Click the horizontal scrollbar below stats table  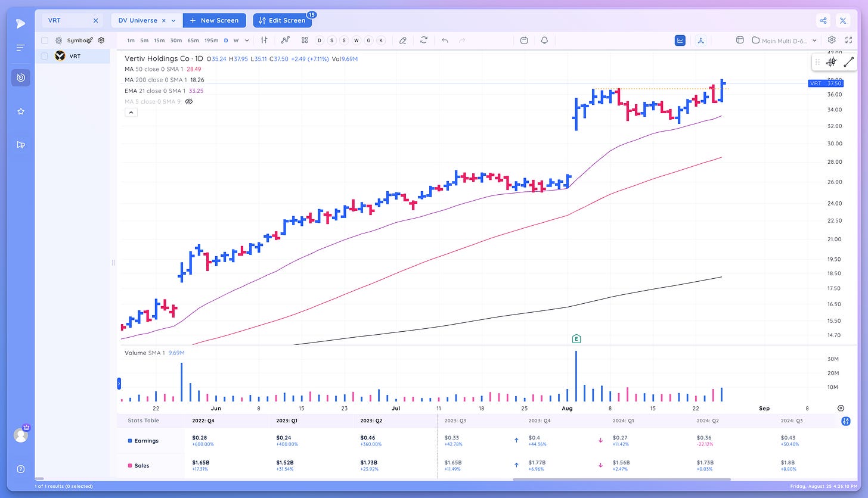coord(621,479)
